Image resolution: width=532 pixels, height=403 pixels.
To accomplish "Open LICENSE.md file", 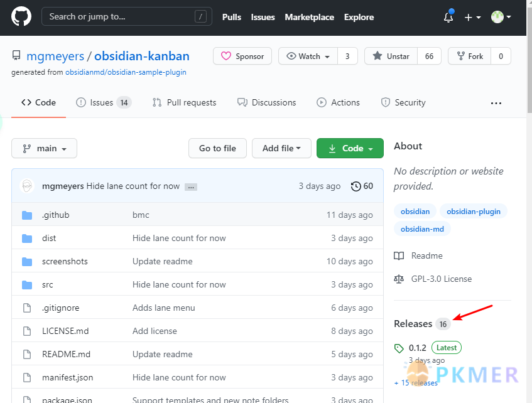I will [x=65, y=331].
